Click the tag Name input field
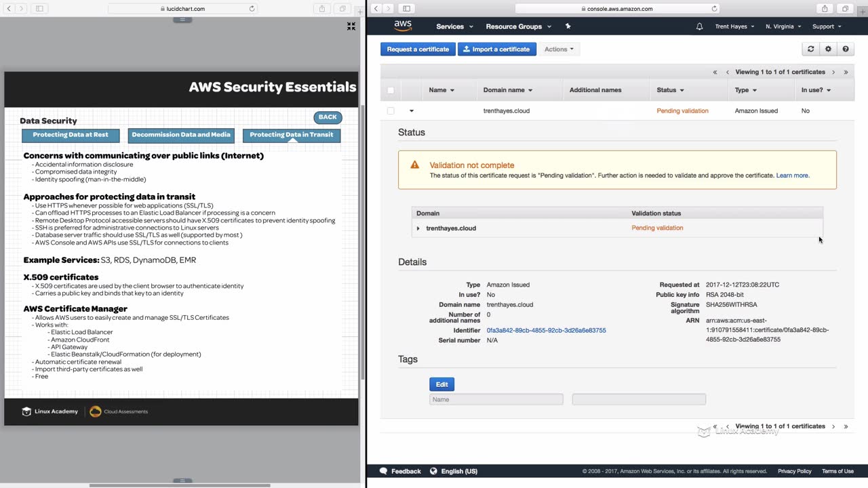Image resolution: width=868 pixels, height=488 pixels. click(x=496, y=399)
